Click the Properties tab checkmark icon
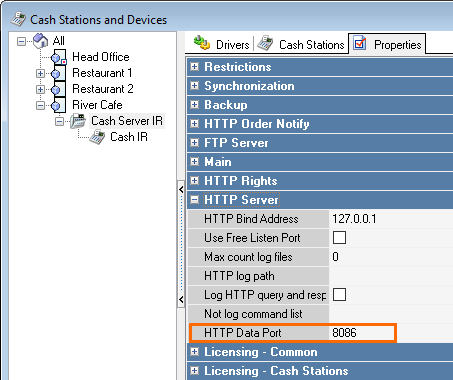Screen dimensions: 453x380 (x=360, y=43)
